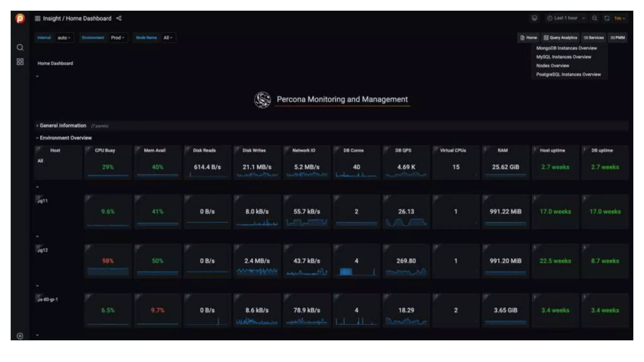
Task: Open the sidebar search icon
Action: click(20, 47)
